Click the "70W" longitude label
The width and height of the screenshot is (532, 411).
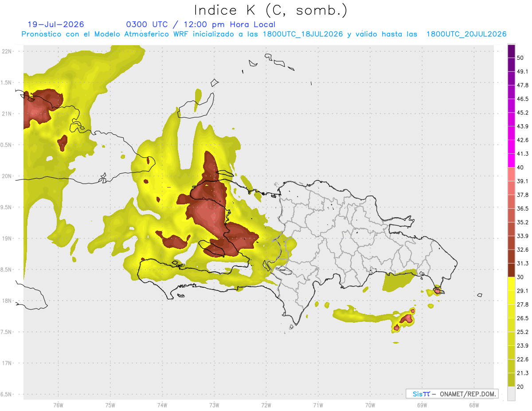coord(370,405)
